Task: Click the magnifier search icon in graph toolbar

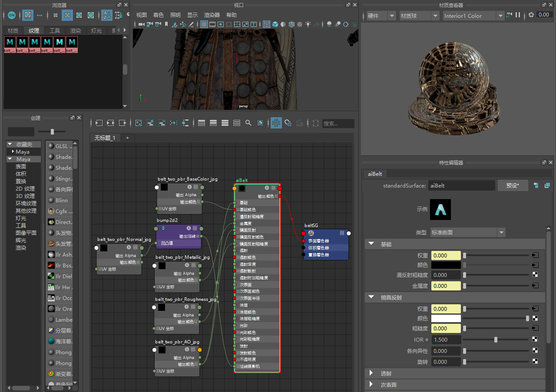Action: (248, 123)
